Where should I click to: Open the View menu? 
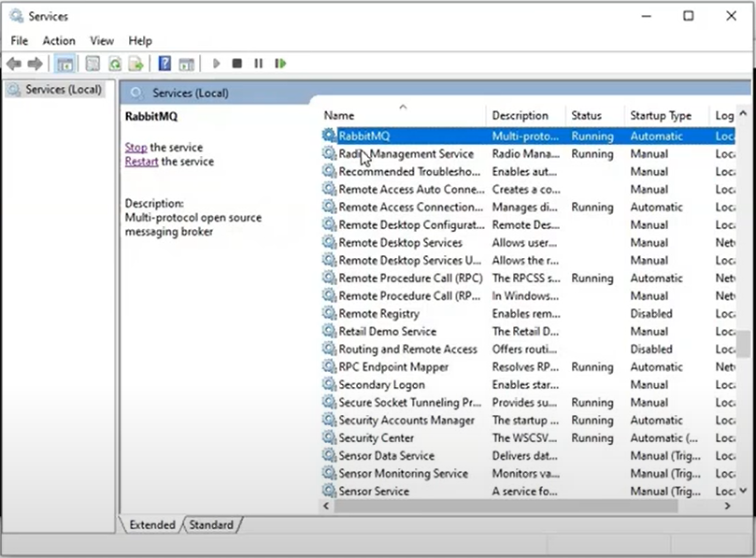point(102,41)
